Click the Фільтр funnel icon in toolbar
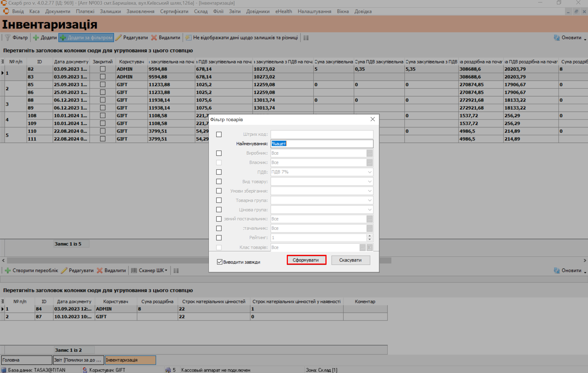 click(x=8, y=38)
